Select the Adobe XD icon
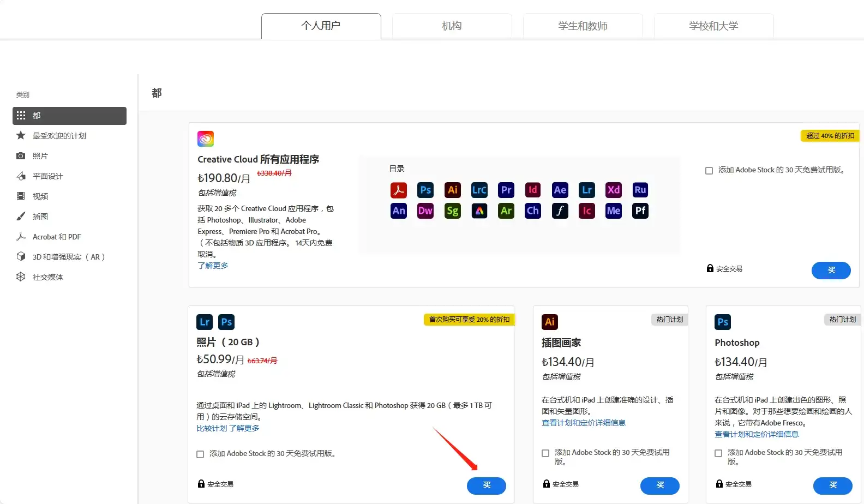The height and width of the screenshot is (504, 864). coord(614,190)
